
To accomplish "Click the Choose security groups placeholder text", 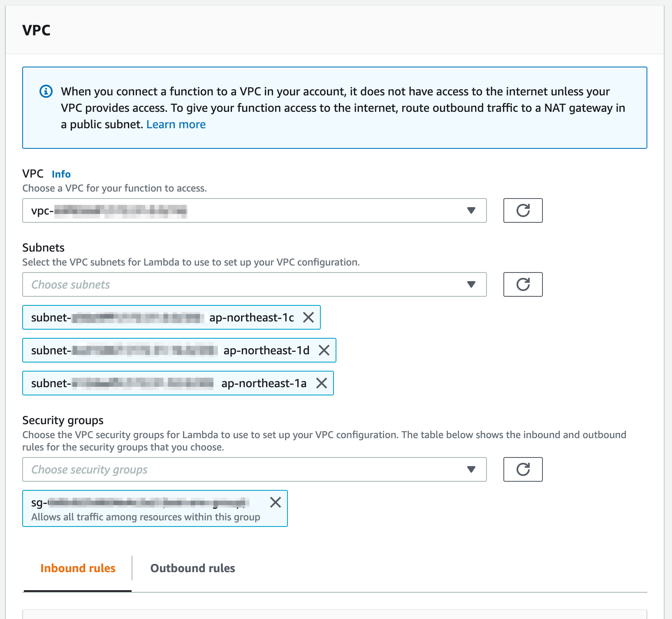I will point(89,469).
